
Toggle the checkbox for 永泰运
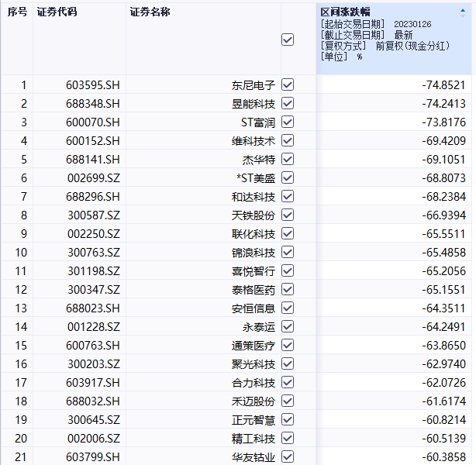tap(288, 326)
